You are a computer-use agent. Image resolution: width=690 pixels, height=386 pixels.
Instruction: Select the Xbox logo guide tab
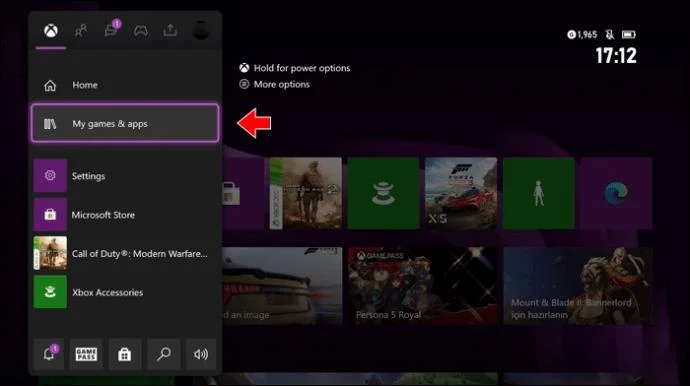[x=51, y=31]
